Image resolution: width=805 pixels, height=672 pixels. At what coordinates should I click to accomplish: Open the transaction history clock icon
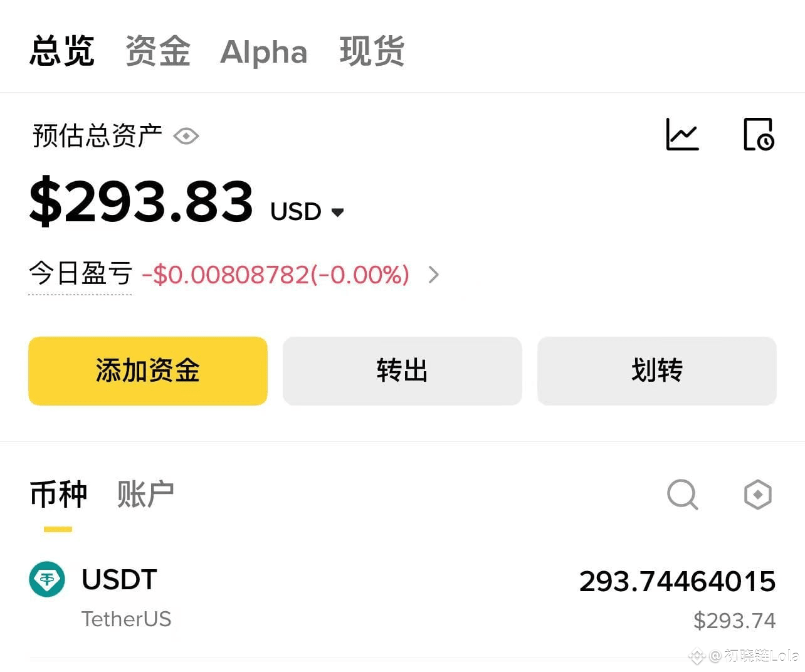coord(759,134)
